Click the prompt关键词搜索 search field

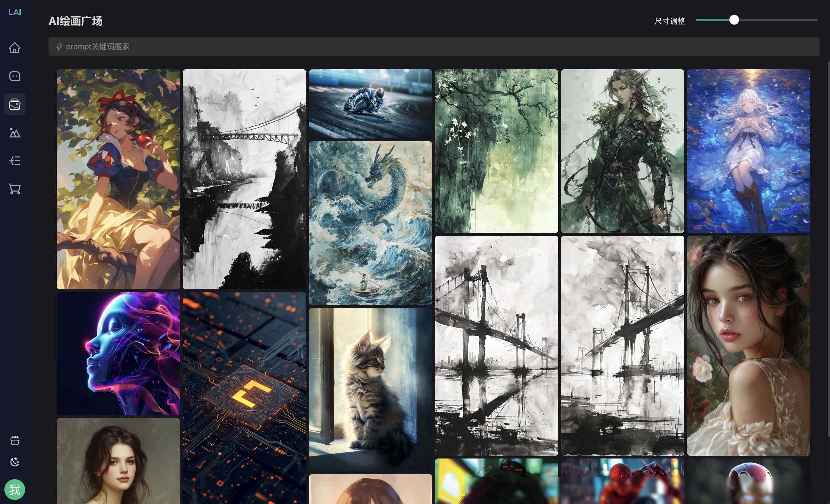click(x=434, y=47)
